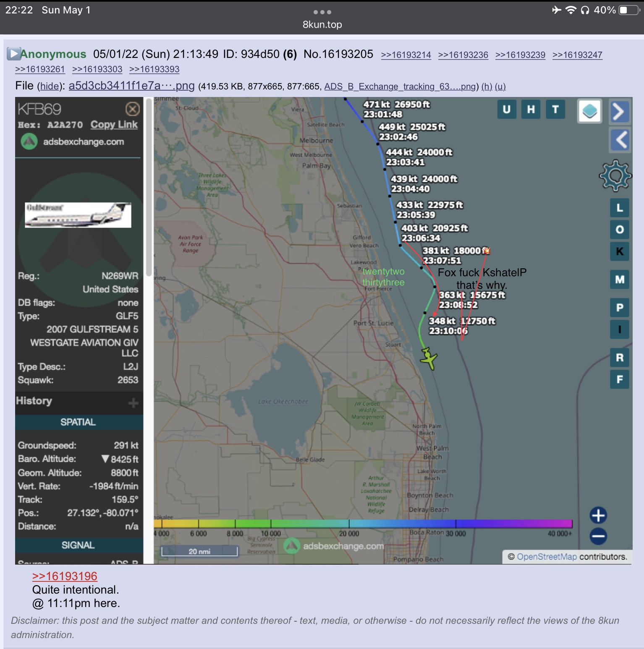Toggle the P map button
This screenshot has width=644, height=649.
click(x=620, y=308)
